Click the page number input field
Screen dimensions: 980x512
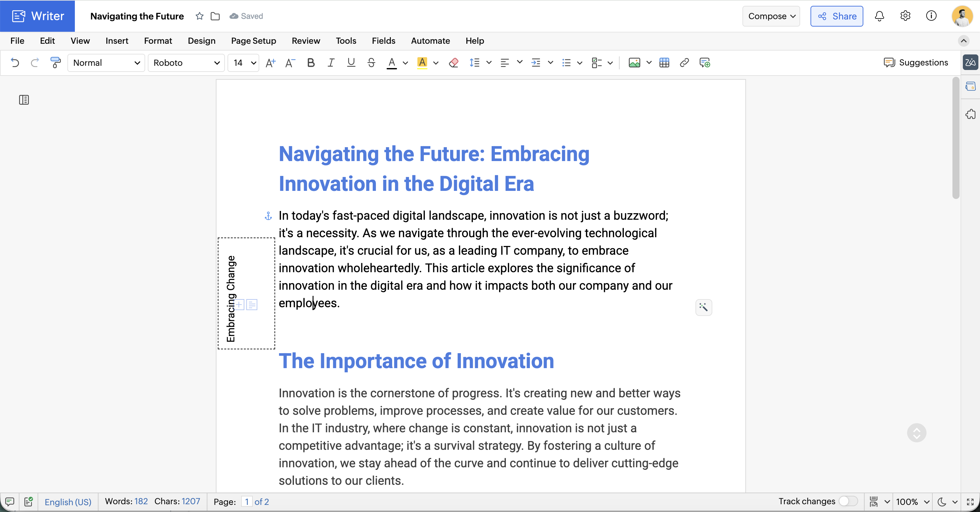[247, 502]
